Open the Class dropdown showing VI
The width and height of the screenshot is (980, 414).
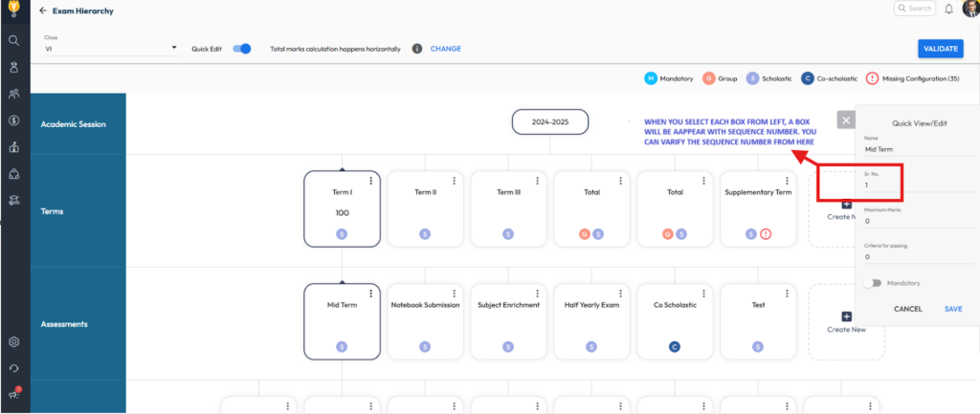tap(110, 48)
